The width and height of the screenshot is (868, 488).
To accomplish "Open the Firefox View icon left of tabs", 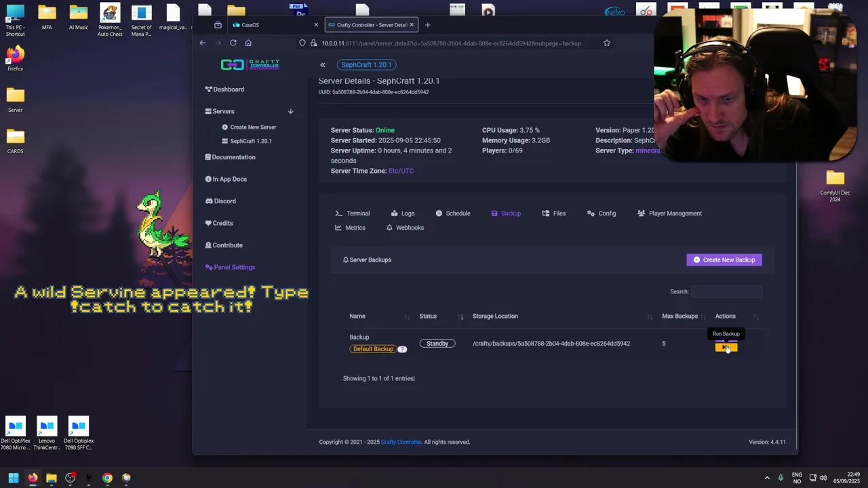I will click(218, 25).
